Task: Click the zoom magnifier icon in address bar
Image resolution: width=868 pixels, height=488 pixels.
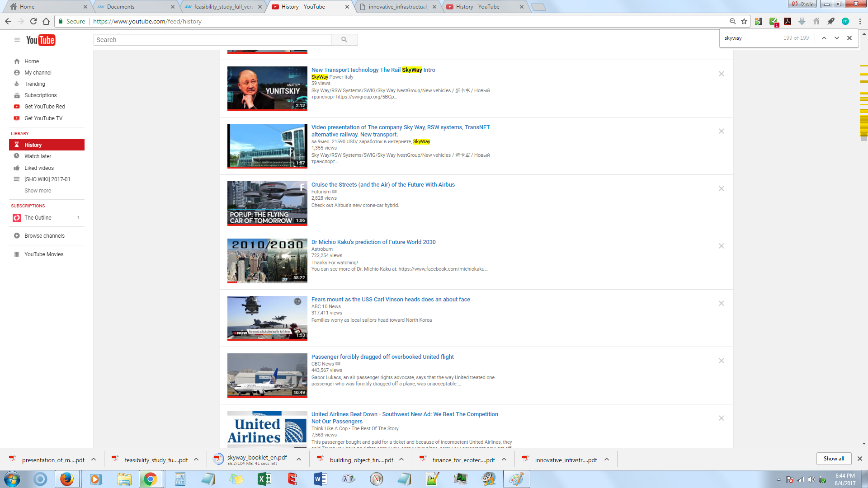Action: click(732, 21)
